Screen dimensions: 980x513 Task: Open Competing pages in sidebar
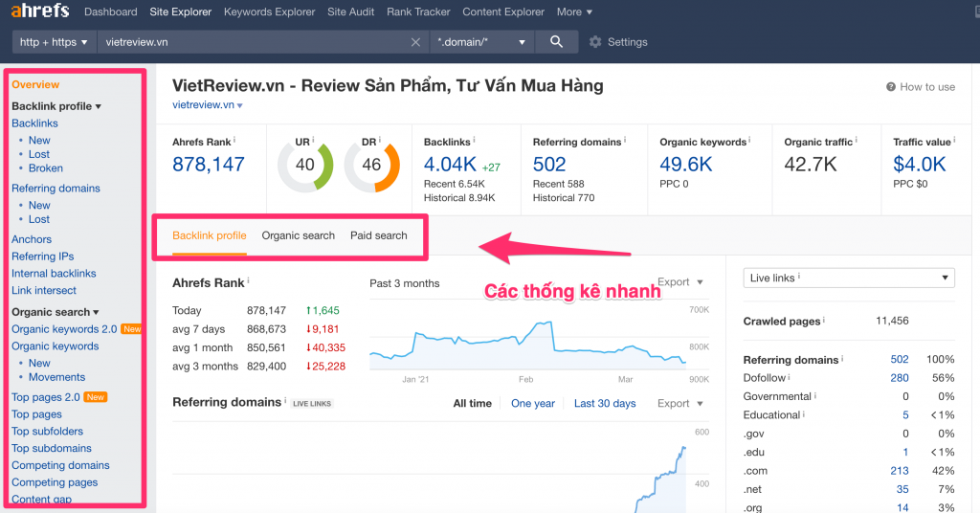tap(55, 482)
